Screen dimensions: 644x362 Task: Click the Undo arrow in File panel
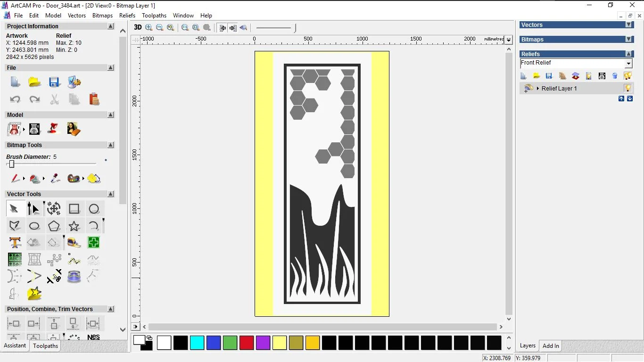[15, 99]
